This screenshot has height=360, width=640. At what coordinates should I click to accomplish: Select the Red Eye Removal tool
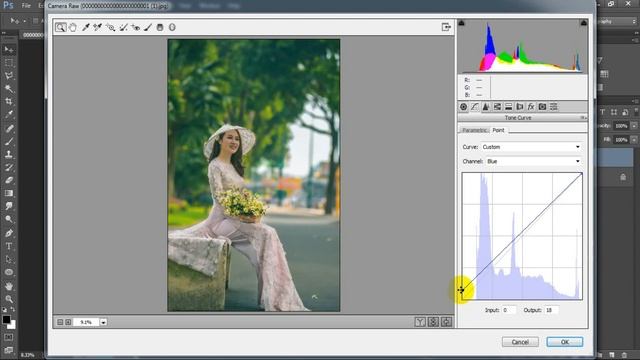coord(136,27)
